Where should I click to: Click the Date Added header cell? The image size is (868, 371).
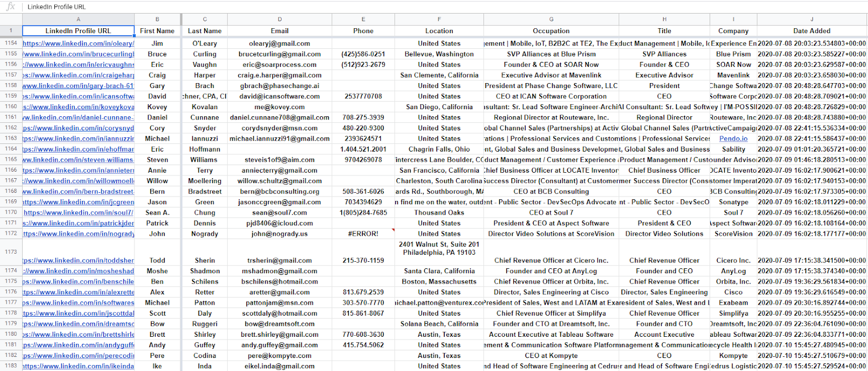812,31
